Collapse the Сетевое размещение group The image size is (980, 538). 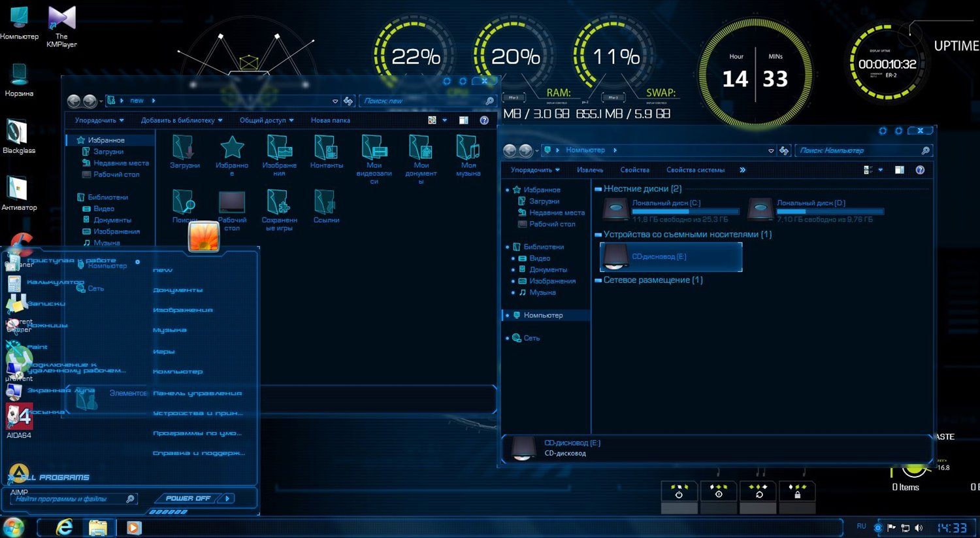598,280
